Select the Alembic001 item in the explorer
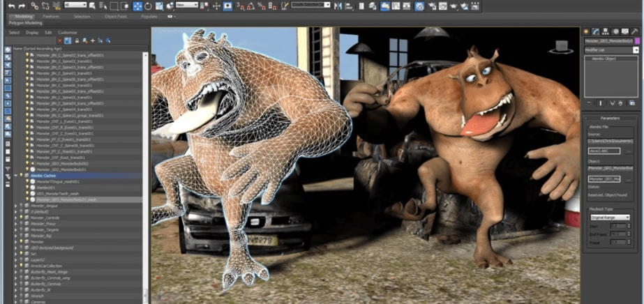The height and width of the screenshot is (304, 644). point(46,188)
